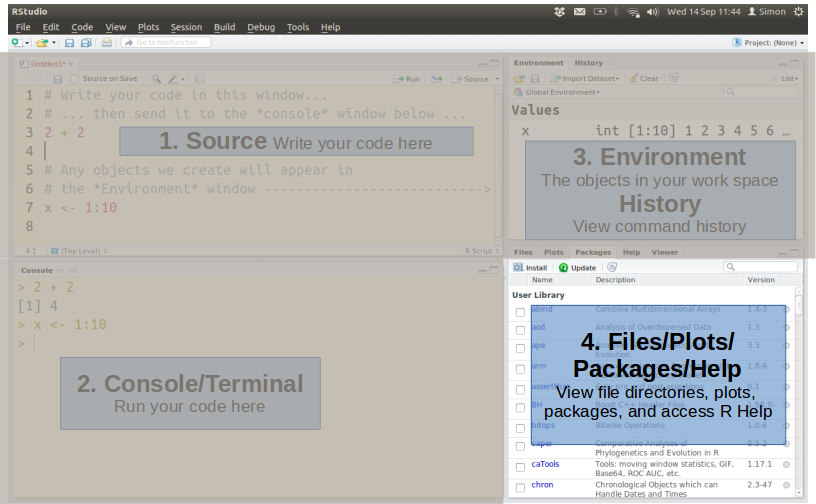Check the ape package checkbox
The image size is (816, 504).
pyautogui.click(x=520, y=348)
